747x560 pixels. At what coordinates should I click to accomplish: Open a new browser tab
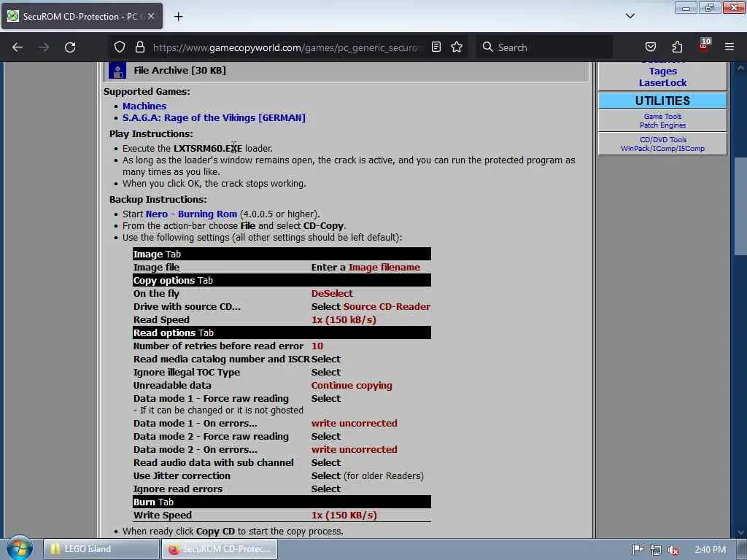pyautogui.click(x=178, y=17)
